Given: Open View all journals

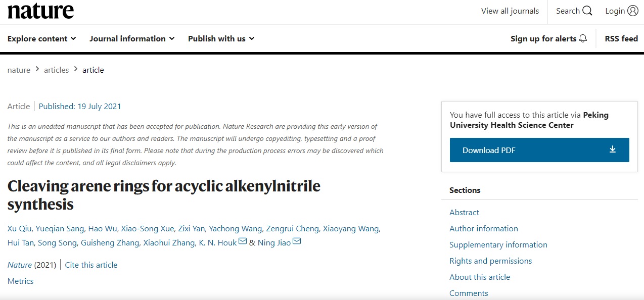Looking at the screenshot, I should pos(510,11).
